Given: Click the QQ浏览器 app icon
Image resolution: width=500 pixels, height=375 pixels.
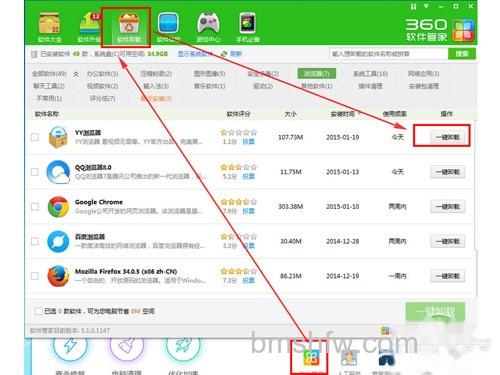Looking at the screenshot, I should click(58, 172).
